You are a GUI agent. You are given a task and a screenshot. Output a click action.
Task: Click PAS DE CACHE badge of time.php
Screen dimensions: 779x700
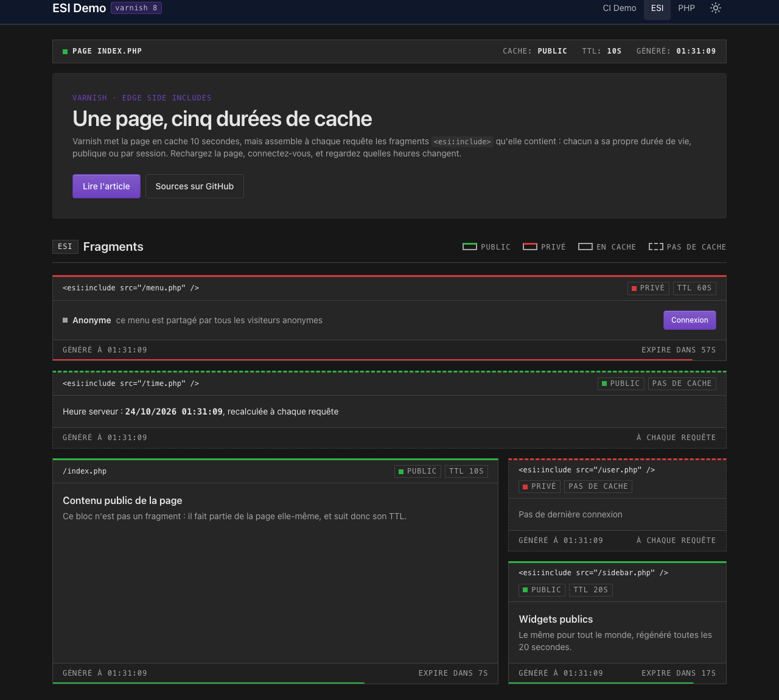coord(682,383)
